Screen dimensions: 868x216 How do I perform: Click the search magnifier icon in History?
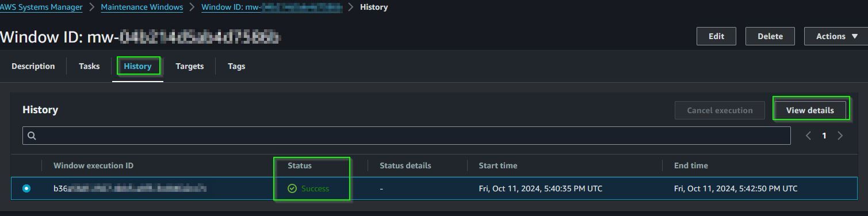click(x=32, y=136)
